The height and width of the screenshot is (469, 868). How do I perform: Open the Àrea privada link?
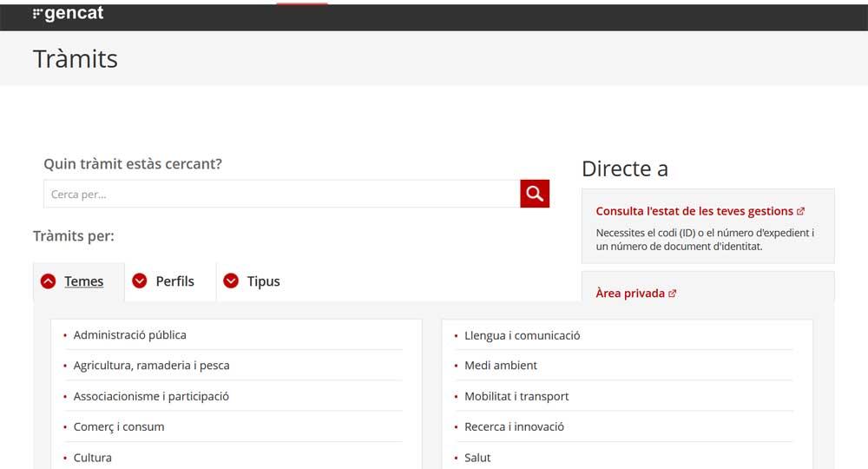(630, 293)
